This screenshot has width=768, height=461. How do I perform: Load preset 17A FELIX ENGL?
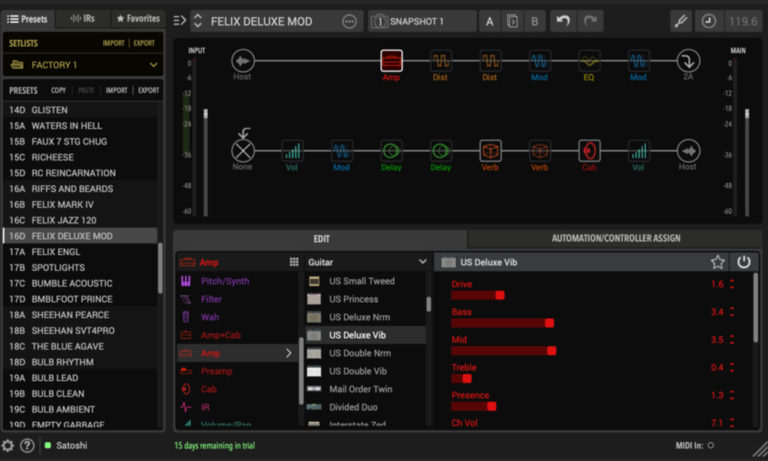pyautogui.click(x=80, y=252)
